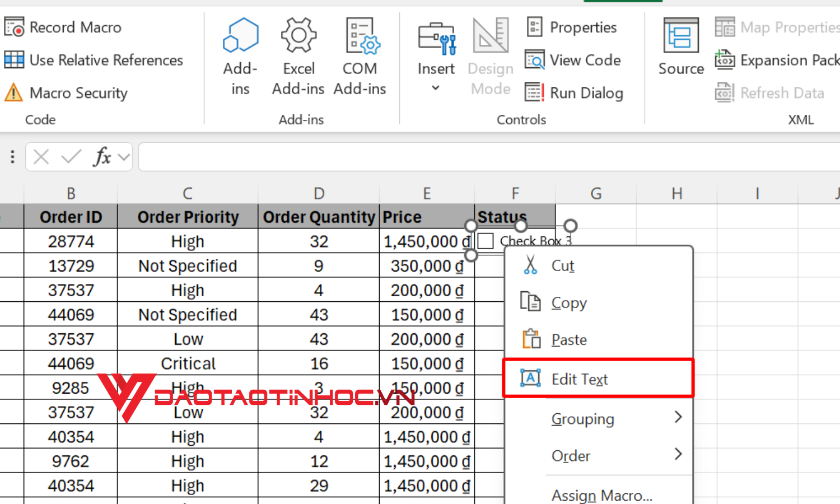Click the Insert Function fx icon
The image size is (840, 504).
[x=101, y=157]
